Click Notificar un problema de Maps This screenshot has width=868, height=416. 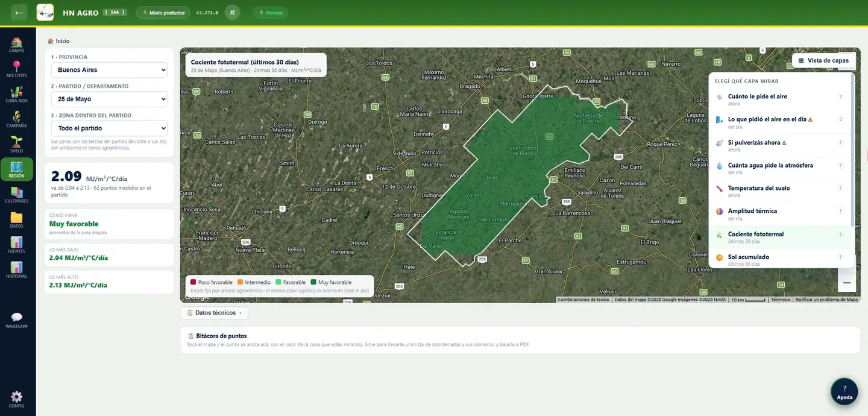click(826, 300)
